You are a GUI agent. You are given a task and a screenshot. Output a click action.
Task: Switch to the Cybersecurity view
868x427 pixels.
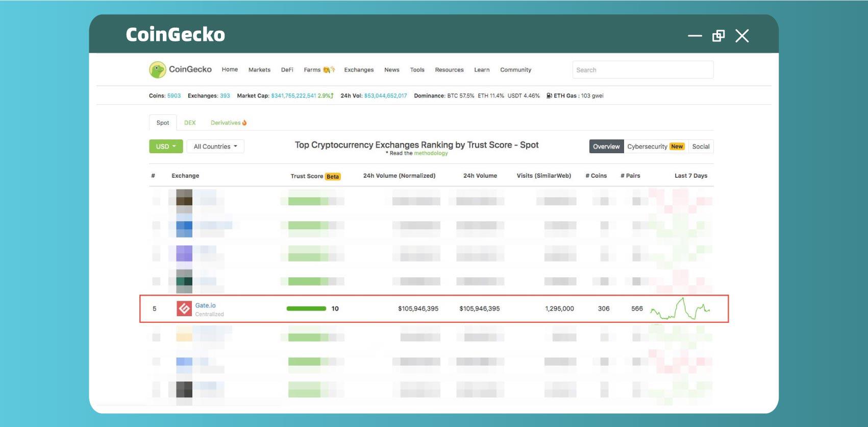656,147
